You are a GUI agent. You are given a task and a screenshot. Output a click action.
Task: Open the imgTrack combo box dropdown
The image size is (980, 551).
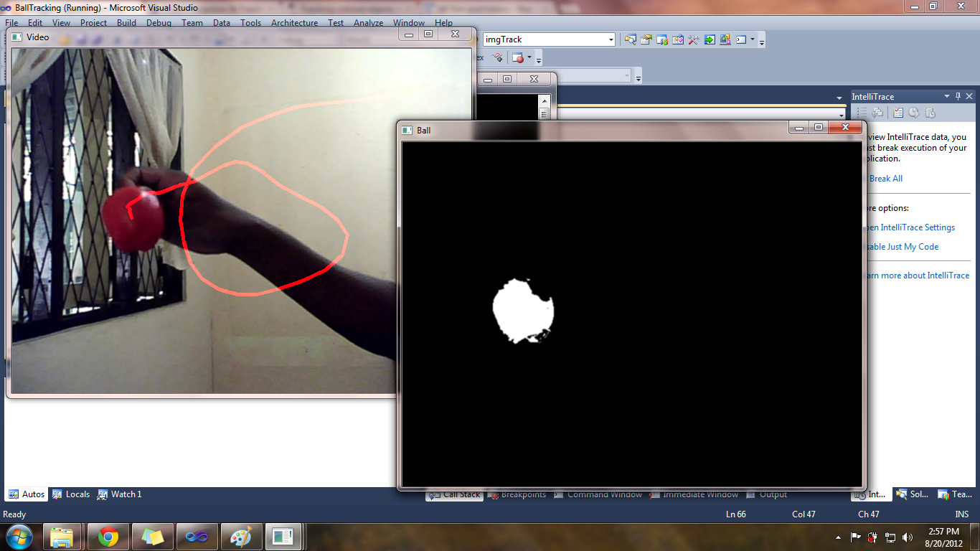pyautogui.click(x=610, y=39)
